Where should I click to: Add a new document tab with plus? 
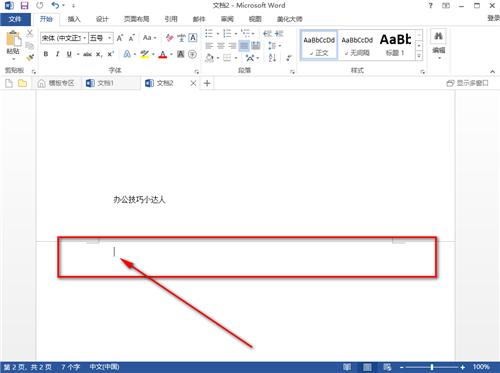[x=207, y=83]
